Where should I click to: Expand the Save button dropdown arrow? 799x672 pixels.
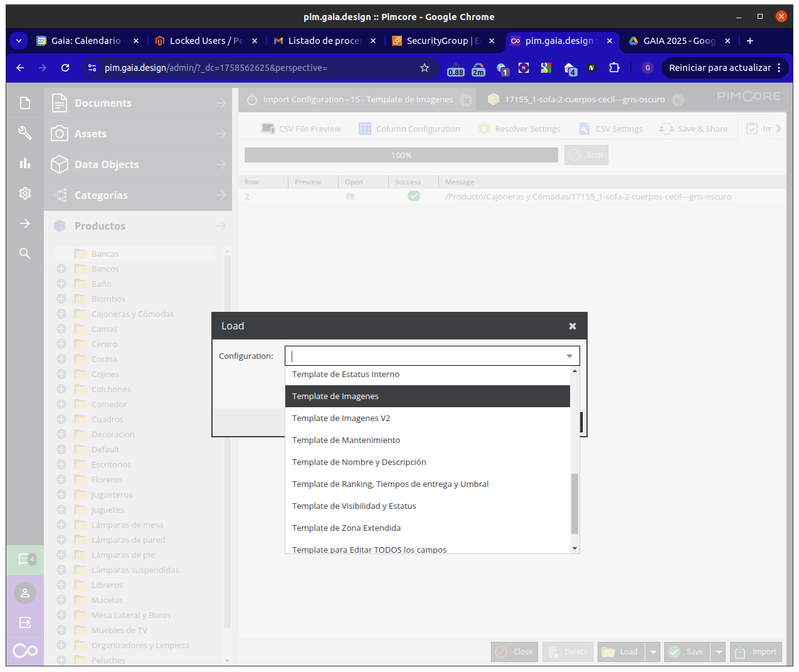tap(719, 652)
